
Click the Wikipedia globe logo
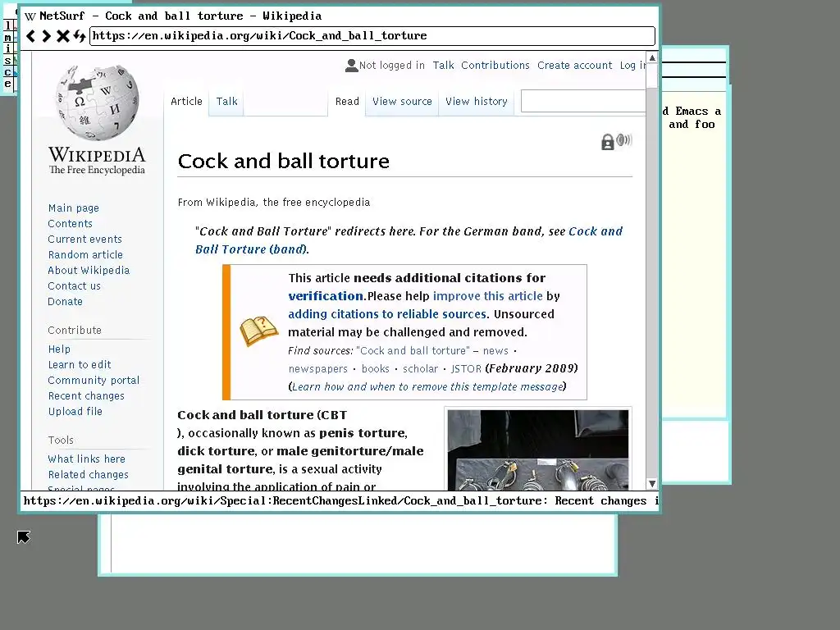[97, 103]
